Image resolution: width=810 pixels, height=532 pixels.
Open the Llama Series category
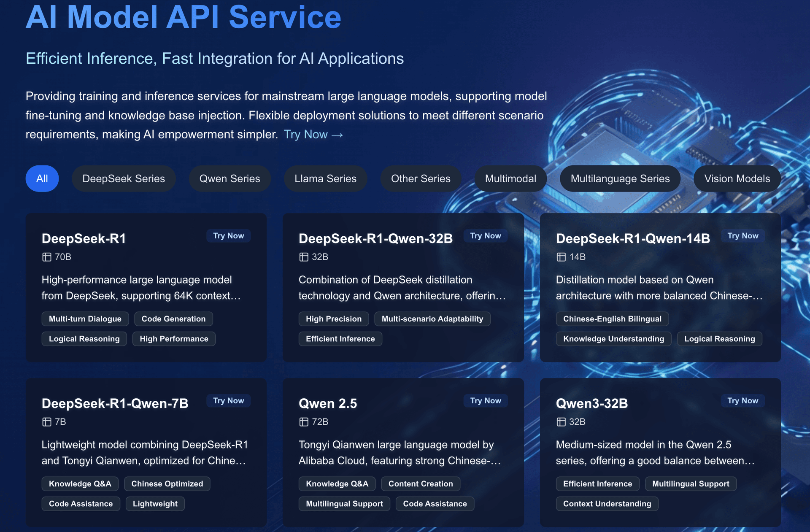[325, 178]
